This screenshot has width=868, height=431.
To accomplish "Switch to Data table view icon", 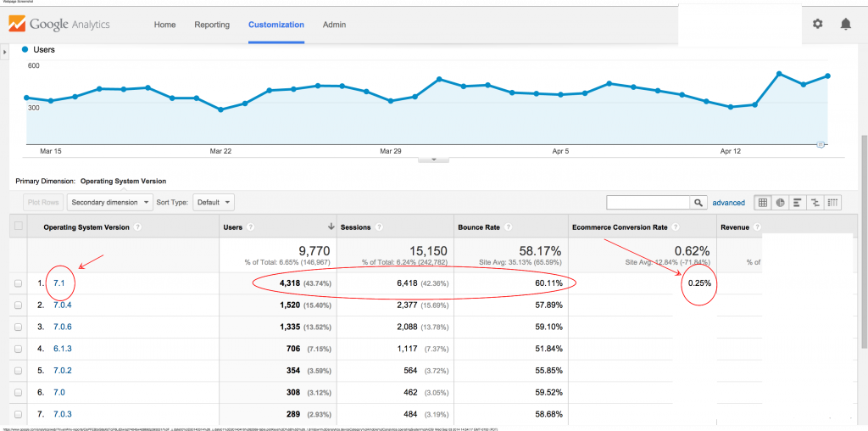I will pyautogui.click(x=762, y=202).
